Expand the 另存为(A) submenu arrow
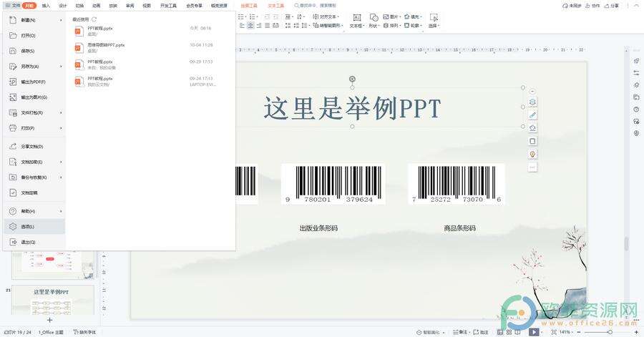This screenshot has width=644, height=337. 61,67
